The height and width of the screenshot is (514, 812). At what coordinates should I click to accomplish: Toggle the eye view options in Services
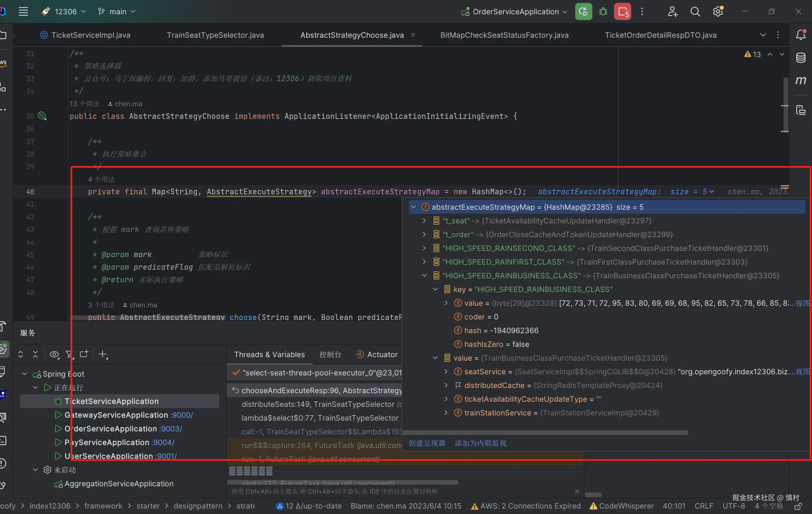pos(54,355)
